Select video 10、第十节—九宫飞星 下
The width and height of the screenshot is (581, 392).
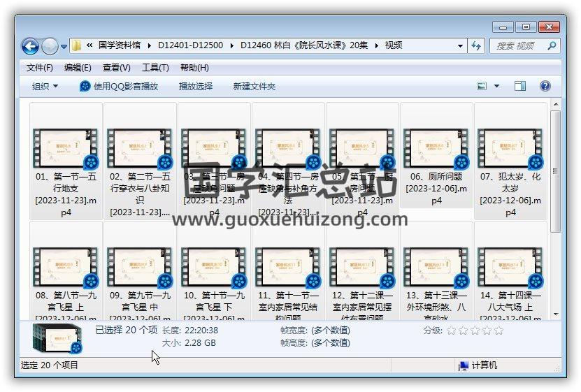214,267
